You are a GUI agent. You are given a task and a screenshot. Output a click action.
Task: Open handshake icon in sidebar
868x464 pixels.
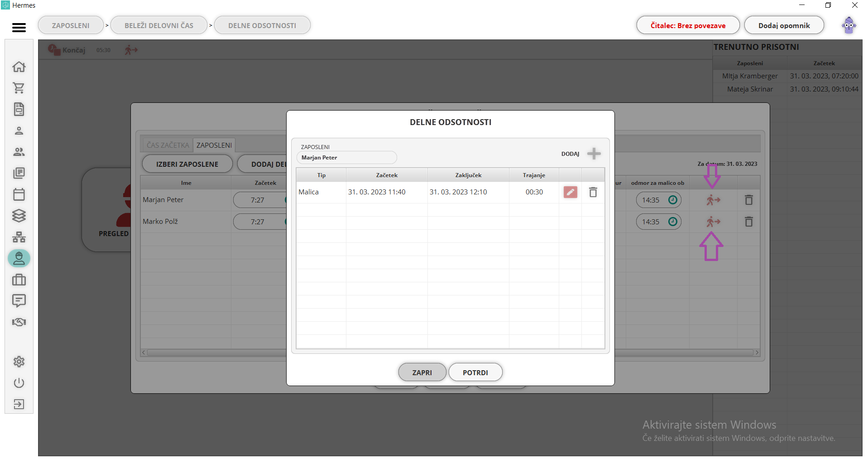(19, 322)
